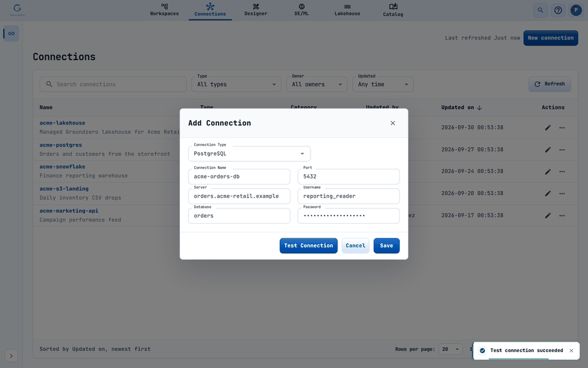The height and width of the screenshot is (368, 588).
Task: Open the acme-snowflake connection link
Action: click(62, 167)
